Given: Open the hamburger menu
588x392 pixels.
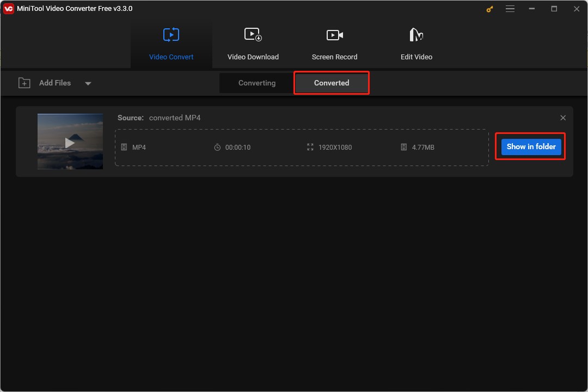Looking at the screenshot, I should click(510, 9).
